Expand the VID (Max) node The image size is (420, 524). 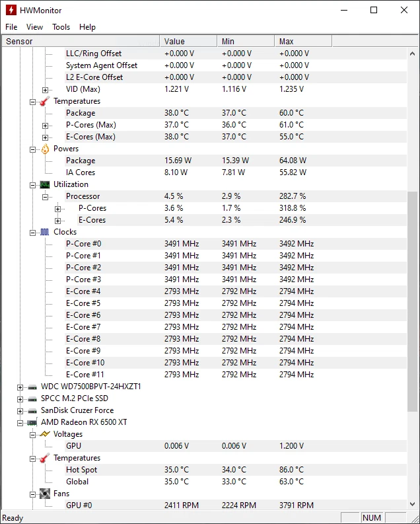click(x=46, y=89)
